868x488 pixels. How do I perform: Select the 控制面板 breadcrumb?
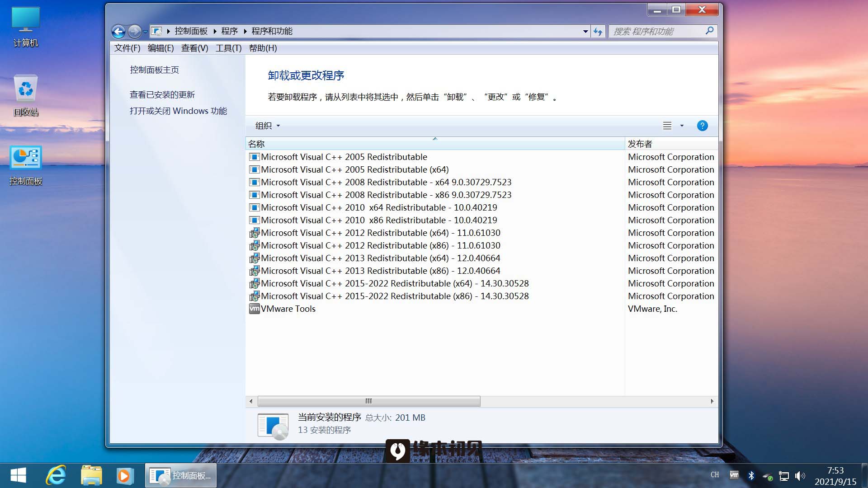pyautogui.click(x=191, y=31)
